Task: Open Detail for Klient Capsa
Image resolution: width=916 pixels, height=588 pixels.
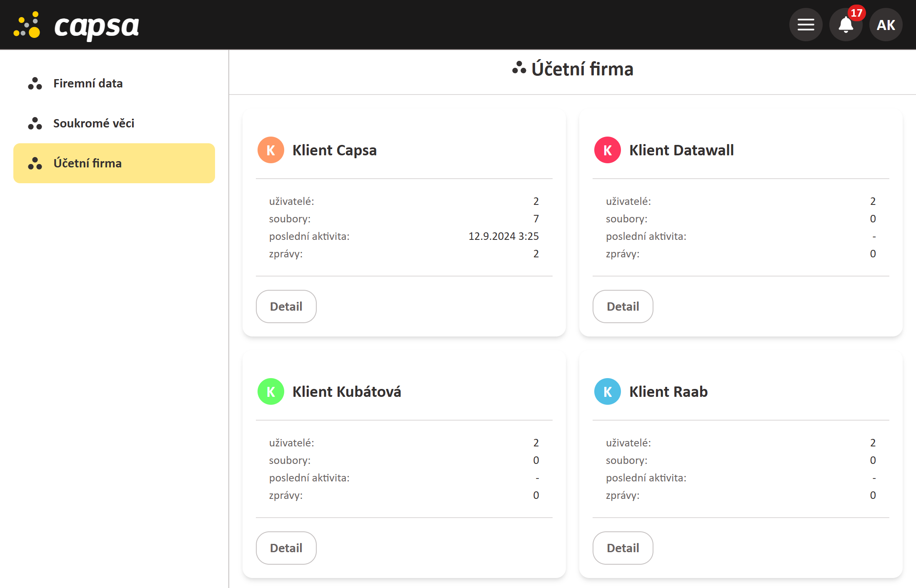Action: click(286, 306)
